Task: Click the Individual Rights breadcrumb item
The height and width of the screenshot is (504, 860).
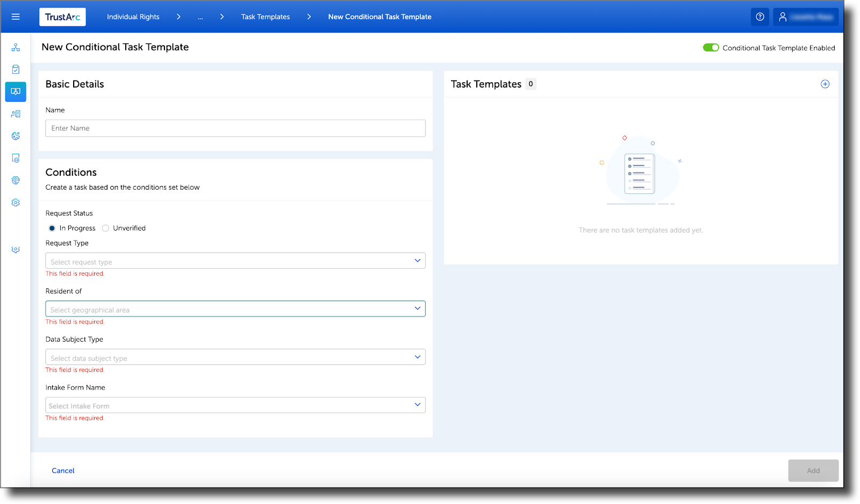Action: coord(133,17)
